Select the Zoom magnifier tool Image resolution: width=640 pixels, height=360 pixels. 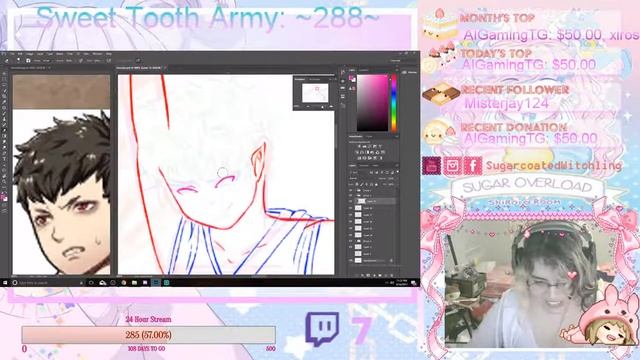coord(4,182)
